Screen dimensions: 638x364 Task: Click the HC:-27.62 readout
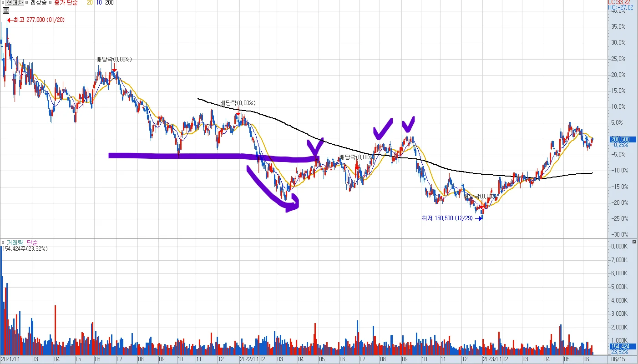pyautogui.click(x=621, y=8)
